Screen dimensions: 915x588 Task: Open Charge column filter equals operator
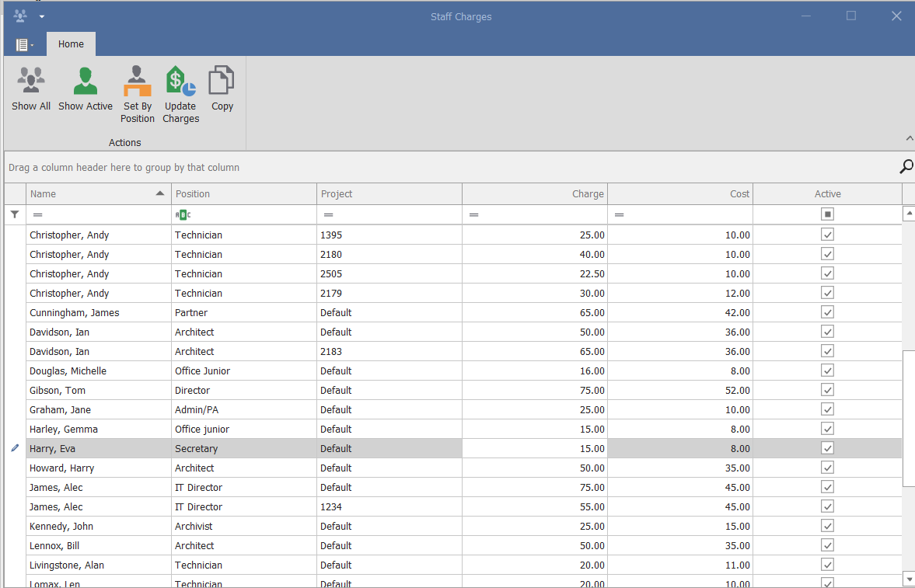474,214
